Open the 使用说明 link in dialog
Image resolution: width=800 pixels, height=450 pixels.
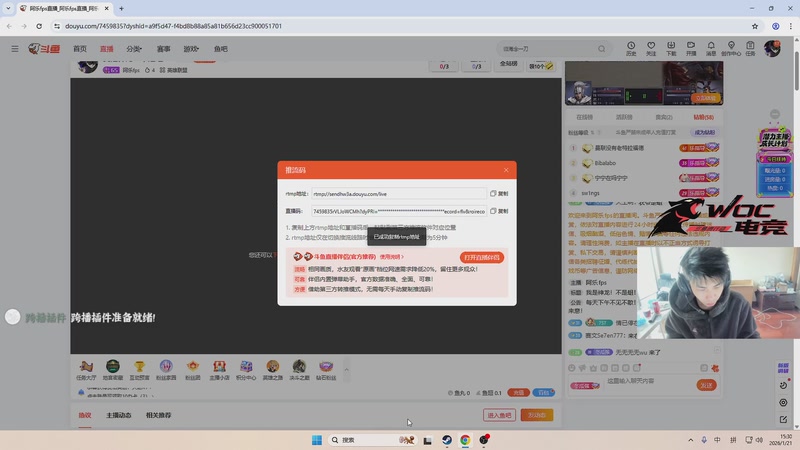391,257
